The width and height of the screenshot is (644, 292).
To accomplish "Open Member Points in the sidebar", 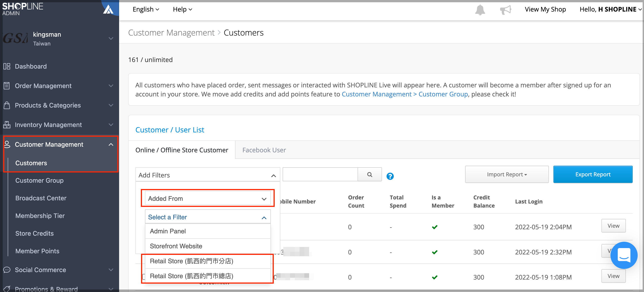I will [37, 251].
